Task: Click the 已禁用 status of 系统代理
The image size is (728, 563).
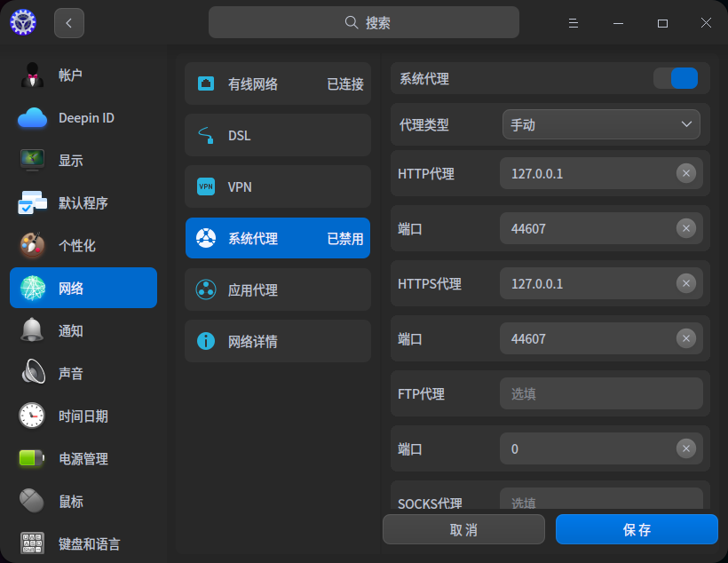Action: coord(345,239)
